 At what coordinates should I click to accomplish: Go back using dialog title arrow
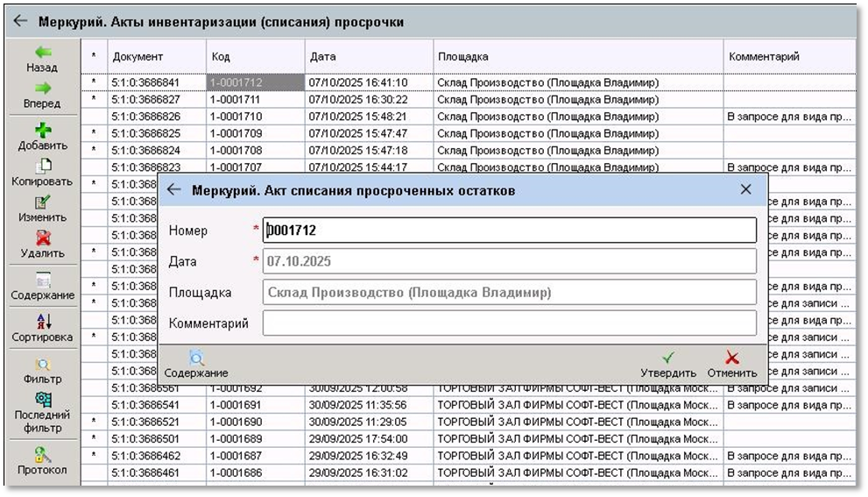pyautogui.click(x=173, y=189)
